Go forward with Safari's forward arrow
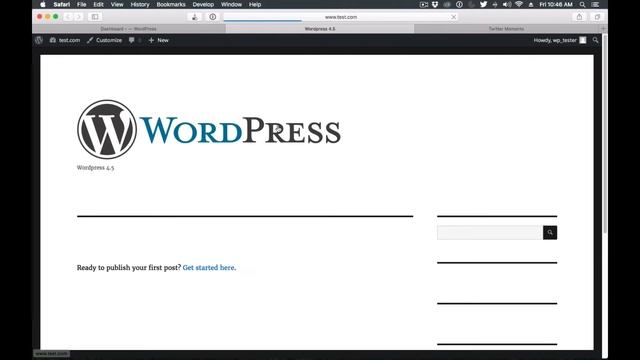640x360 pixels. [x=79, y=17]
